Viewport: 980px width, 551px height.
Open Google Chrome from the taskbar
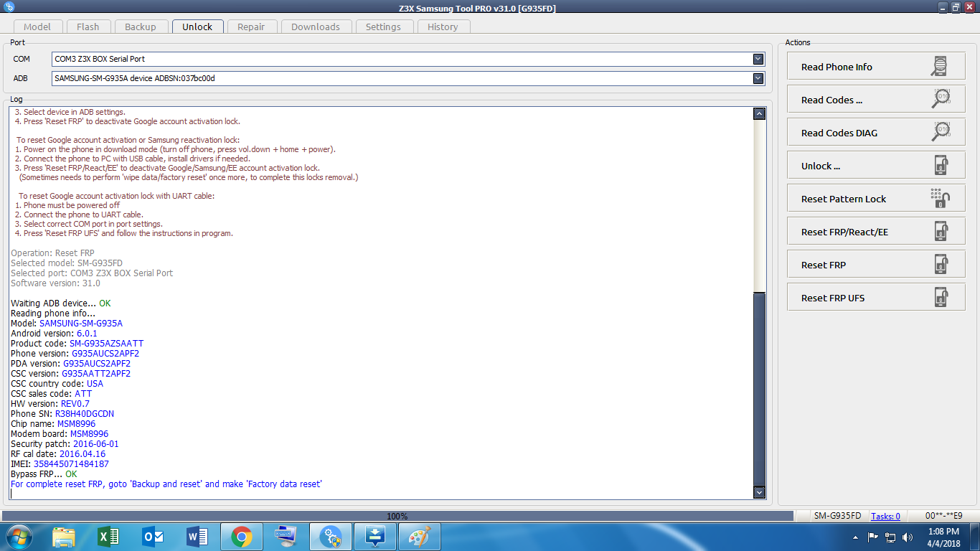[242, 537]
